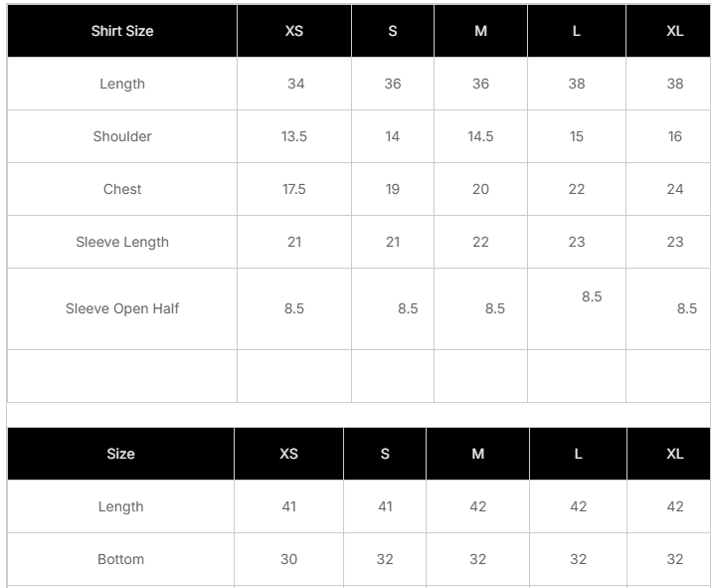This screenshot has height=588, width=712.
Task: Select shoulder value 14.5 for size M
Action: [480, 136]
